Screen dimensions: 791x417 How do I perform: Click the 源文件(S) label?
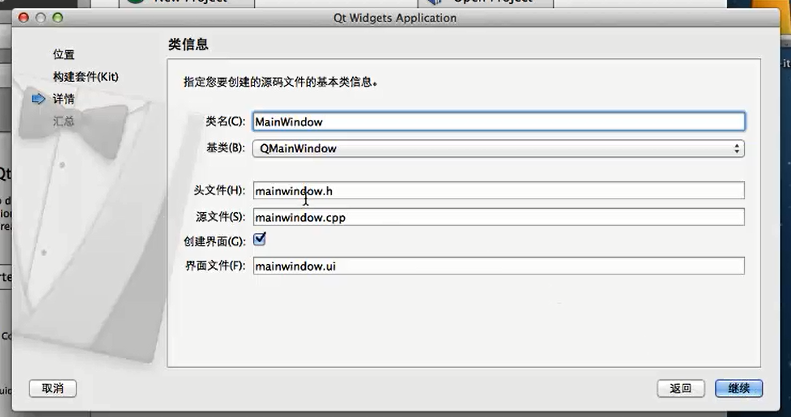click(x=220, y=217)
